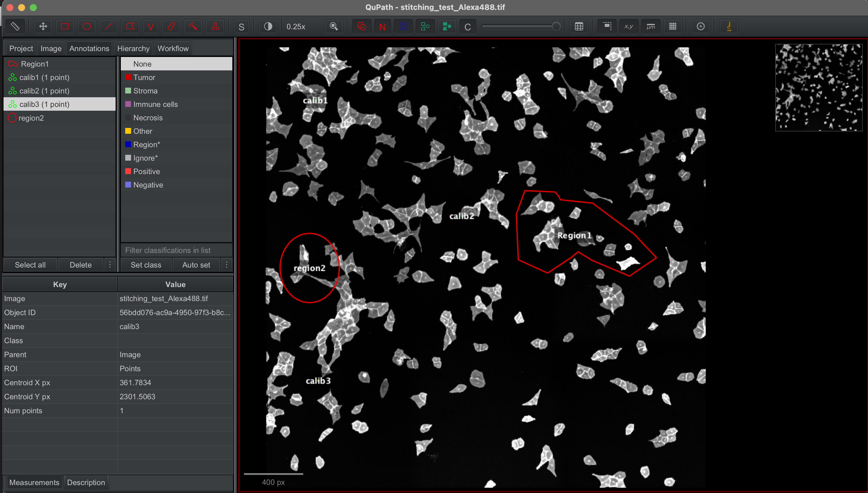Toggle show annotations overlay
Image resolution: width=868 pixels, height=493 pixels.
point(362,26)
